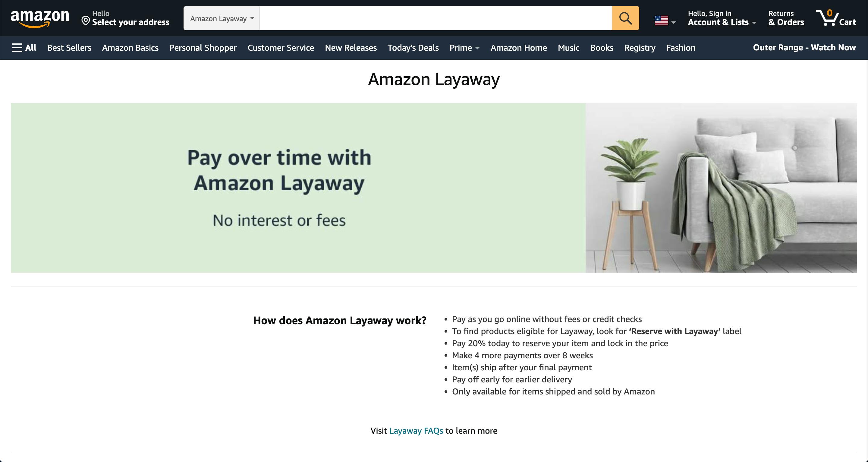The image size is (868, 462).
Task: Click into the search text field
Action: (x=435, y=18)
